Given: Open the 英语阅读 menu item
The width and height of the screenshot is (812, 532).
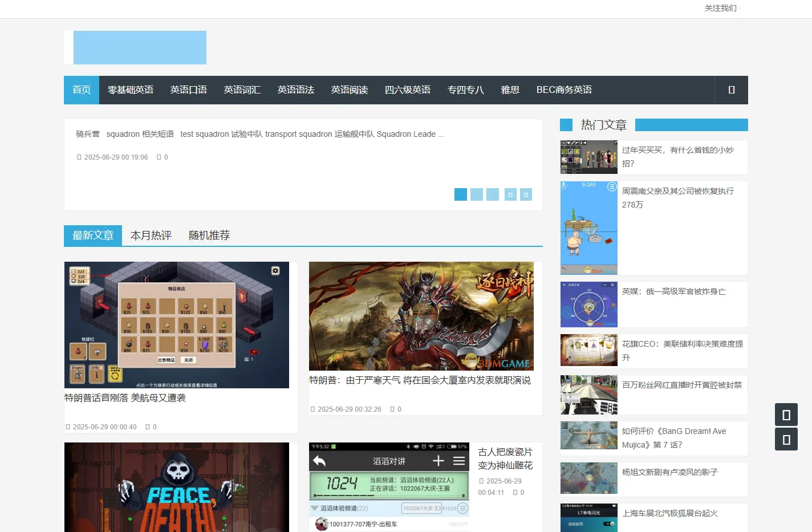Looking at the screenshot, I should coord(350,90).
